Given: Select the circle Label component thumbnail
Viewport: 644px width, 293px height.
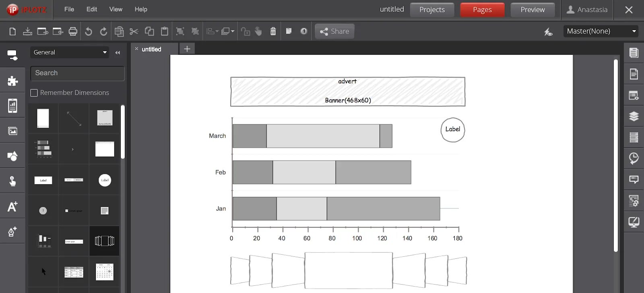Looking at the screenshot, I should (105, 180).
